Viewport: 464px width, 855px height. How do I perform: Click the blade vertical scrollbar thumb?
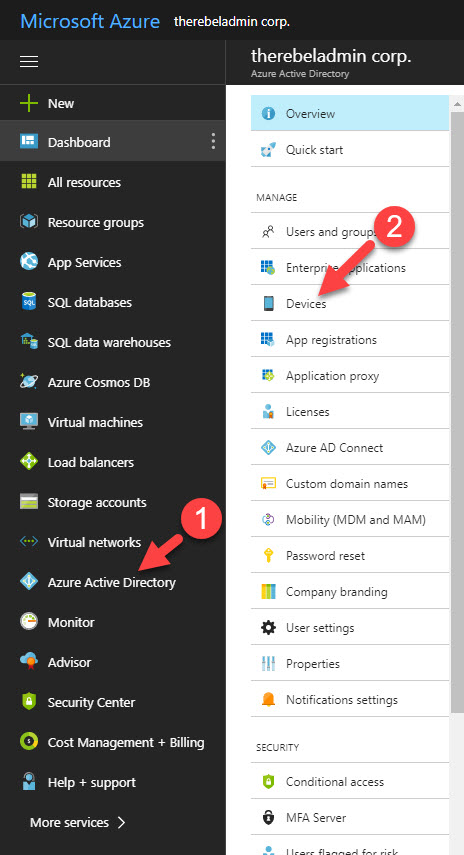click(x=456, y=410)
